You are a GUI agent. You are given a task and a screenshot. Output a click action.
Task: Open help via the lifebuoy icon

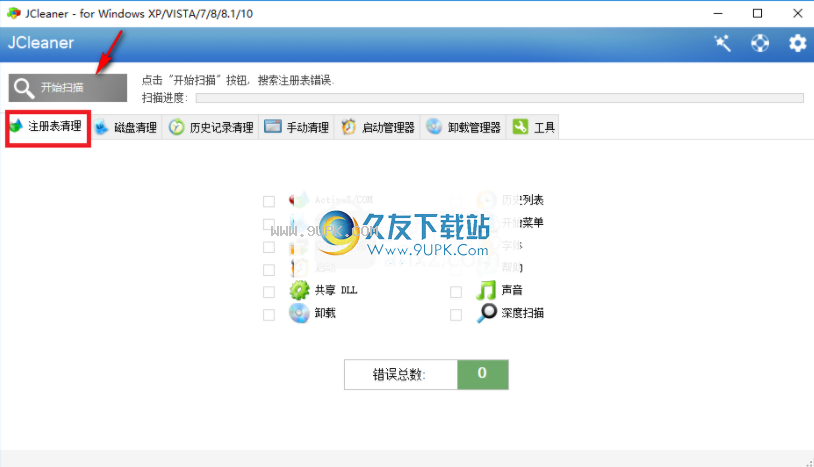point(760,43)
